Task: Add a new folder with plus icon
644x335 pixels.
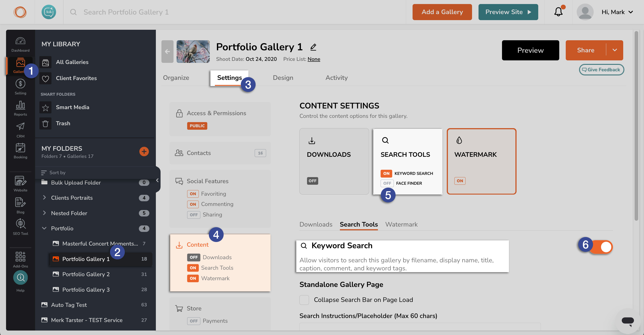Action: 144,151
